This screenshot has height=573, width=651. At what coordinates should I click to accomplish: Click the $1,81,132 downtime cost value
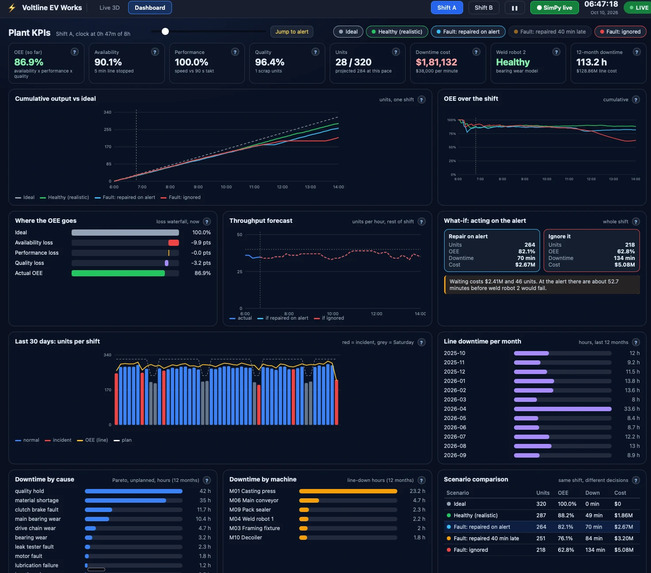point(436,62)
